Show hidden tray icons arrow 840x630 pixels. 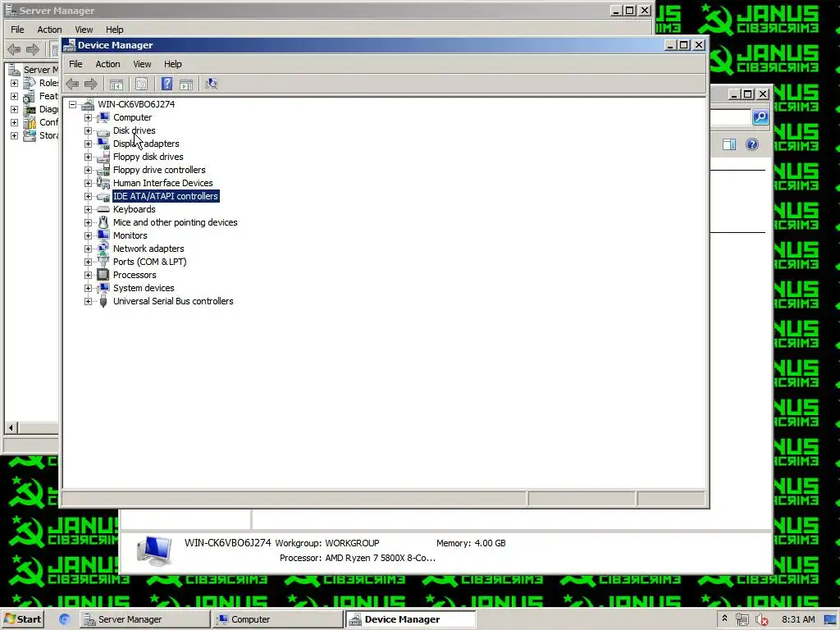pyautogui.click(x=725, y=619)
